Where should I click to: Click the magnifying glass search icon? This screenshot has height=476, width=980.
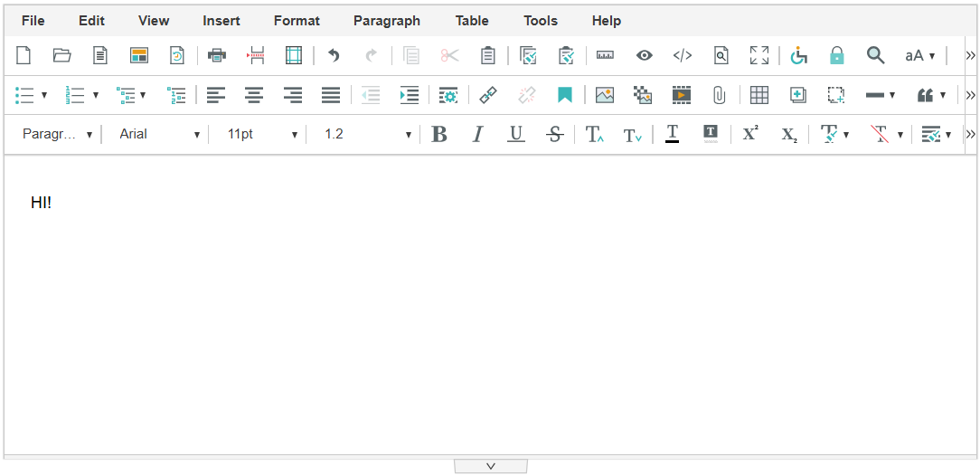point(876,55)
